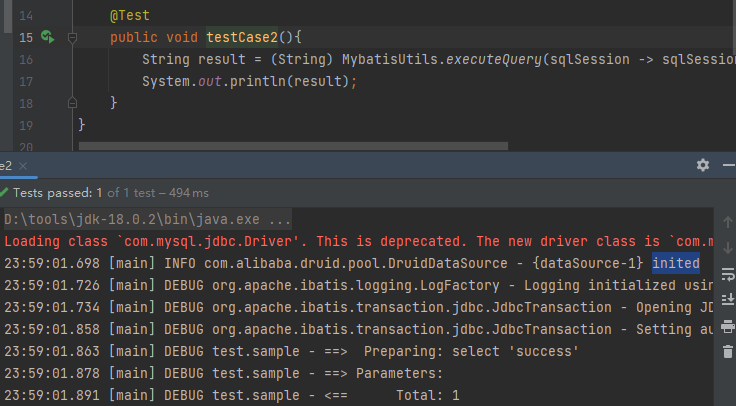The height and width of the screenshot is (406, 736).
Task: Toggle soft-wrap in the console toolbar
Action: click(x=727, y=273)
